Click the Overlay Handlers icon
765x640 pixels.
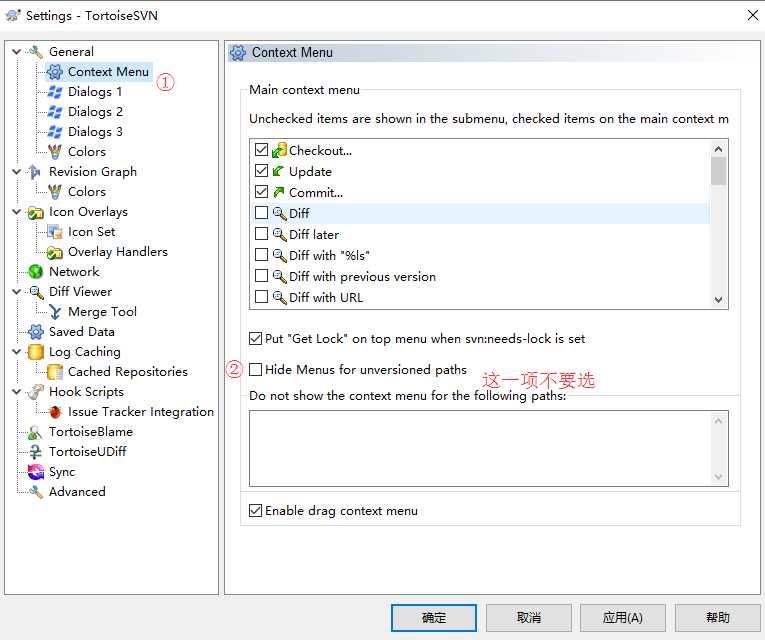55,252
